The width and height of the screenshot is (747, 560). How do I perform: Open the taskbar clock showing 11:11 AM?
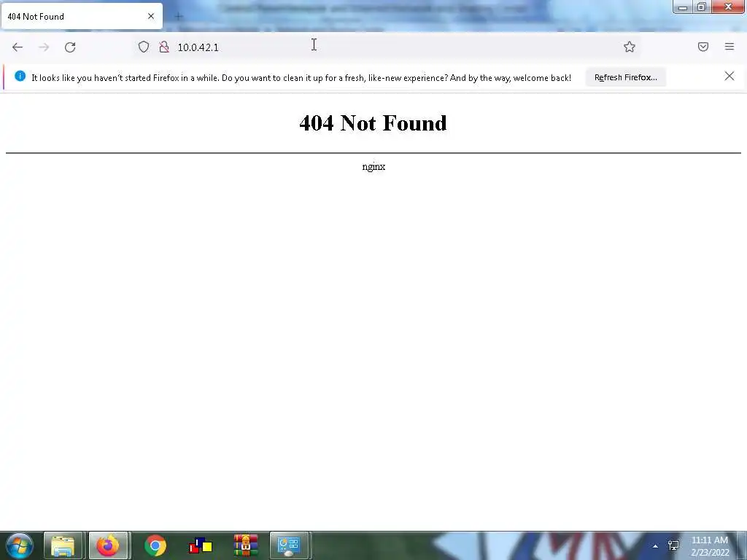pos(710,545)
